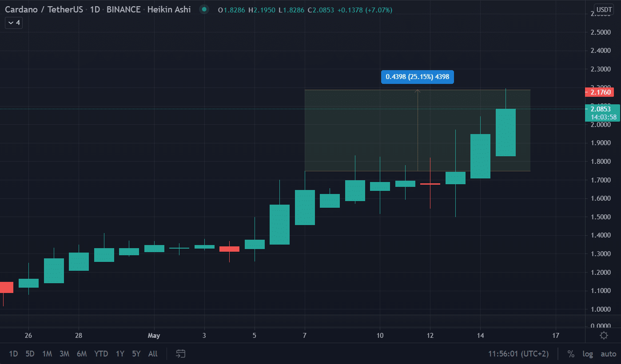Click the All time range button
This screenshot has height=364, width=621.
click(x=153, y=354)
